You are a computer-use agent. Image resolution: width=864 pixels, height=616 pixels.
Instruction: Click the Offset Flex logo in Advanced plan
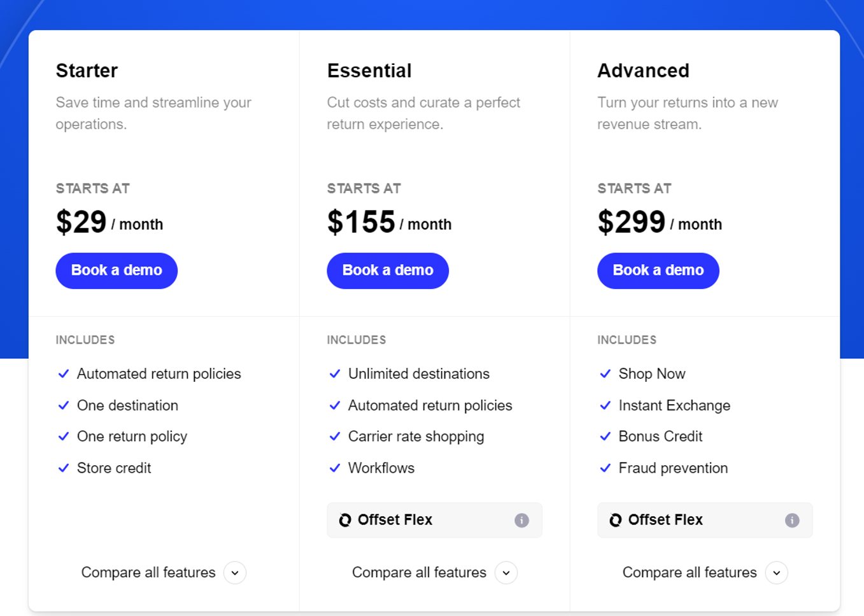point(615,520)
